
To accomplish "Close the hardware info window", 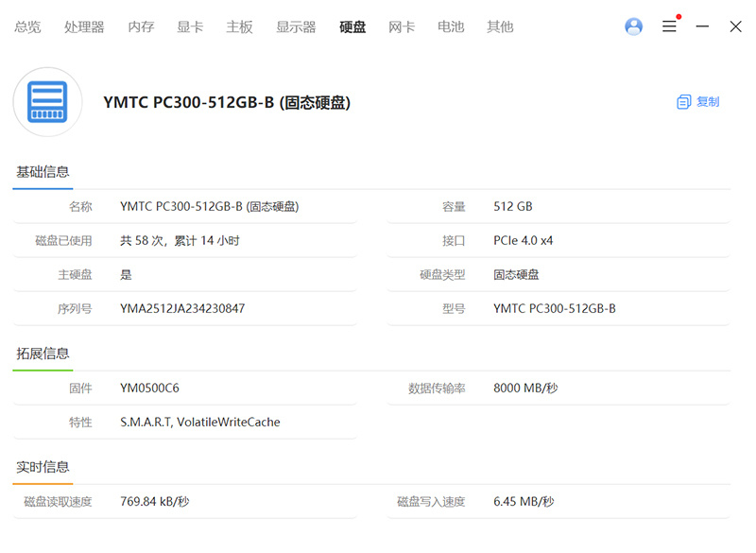I will [x=735, y=26].
